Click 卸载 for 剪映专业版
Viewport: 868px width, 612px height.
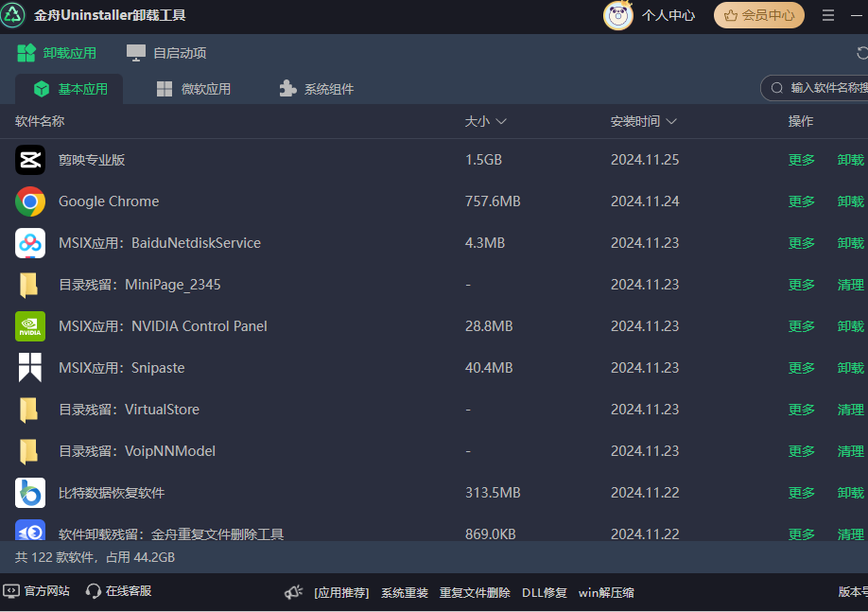[850, 160]
